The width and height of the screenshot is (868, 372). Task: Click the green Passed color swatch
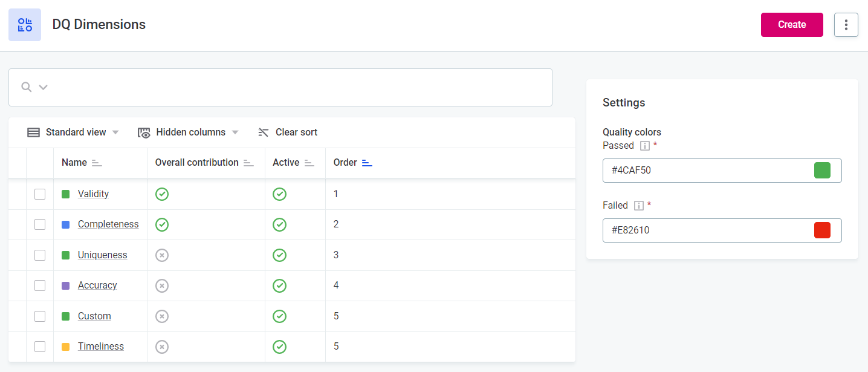(822, 171)
